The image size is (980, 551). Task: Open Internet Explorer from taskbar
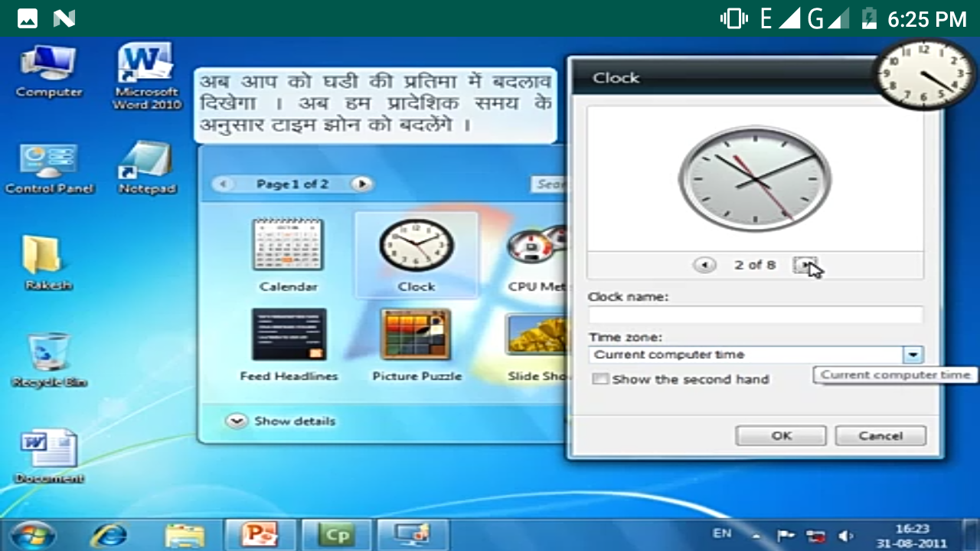pyautogui.click(x=109, y=534)
